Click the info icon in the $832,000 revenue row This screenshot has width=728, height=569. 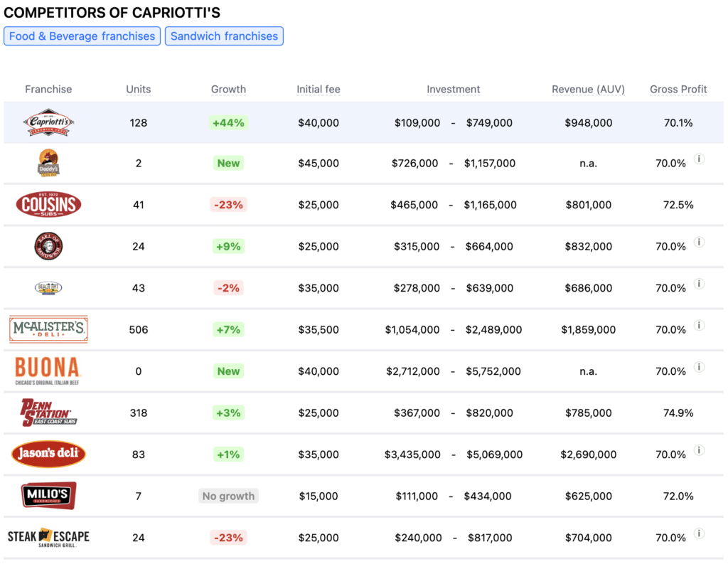pyautogui.click(x=700, y=242)
